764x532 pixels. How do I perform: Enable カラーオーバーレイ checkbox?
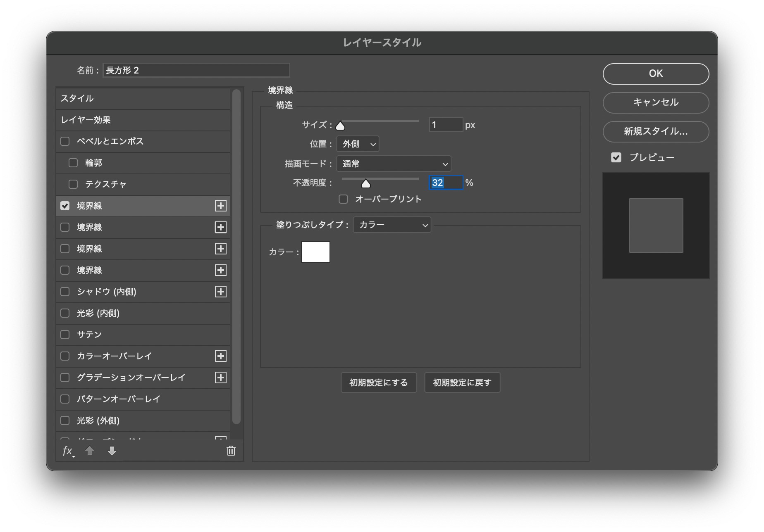click(x=65, y=356)
